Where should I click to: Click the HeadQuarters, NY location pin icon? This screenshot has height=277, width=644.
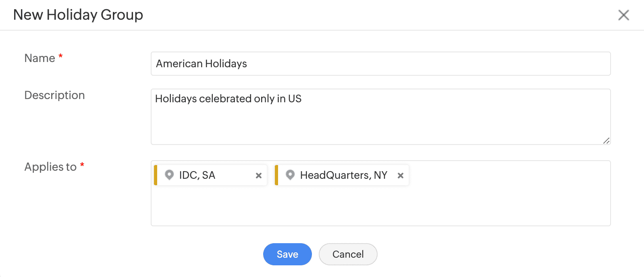pos(290,175)
